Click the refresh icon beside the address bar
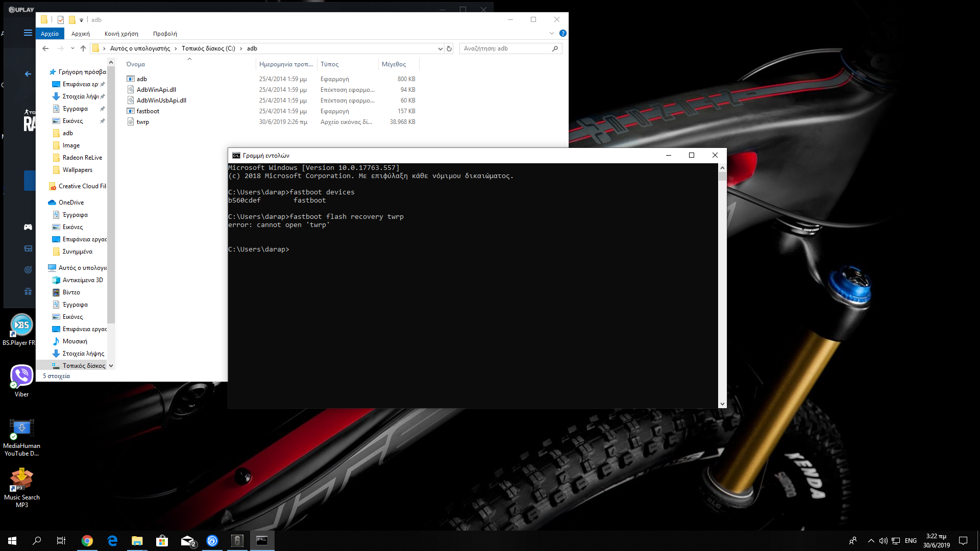 tap(449, 48)
